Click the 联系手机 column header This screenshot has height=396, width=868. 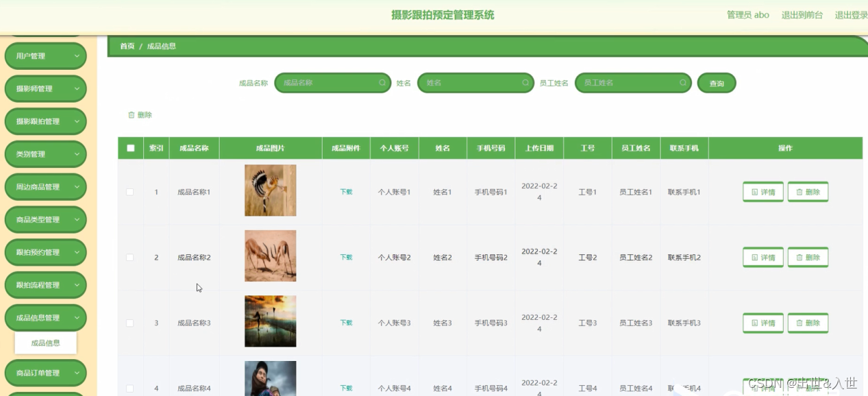coord(684,148)
